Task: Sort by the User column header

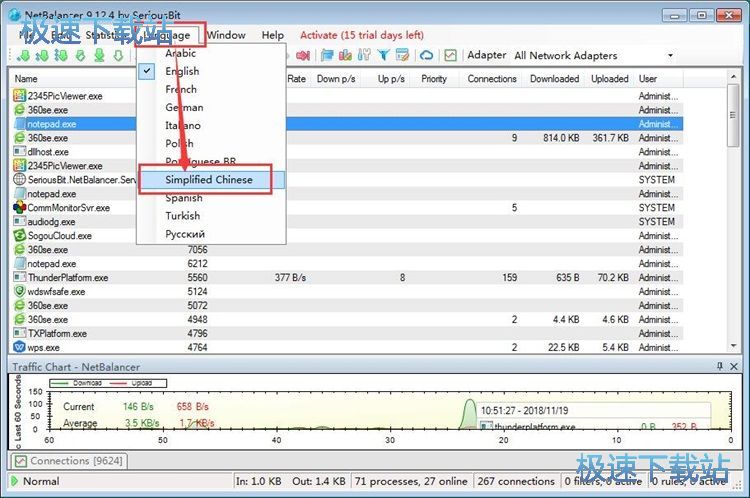Action: click(x=658, y=79)
